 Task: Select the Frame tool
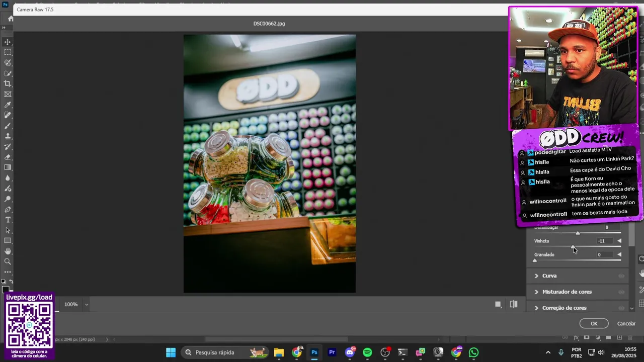(x=8, y=94)
